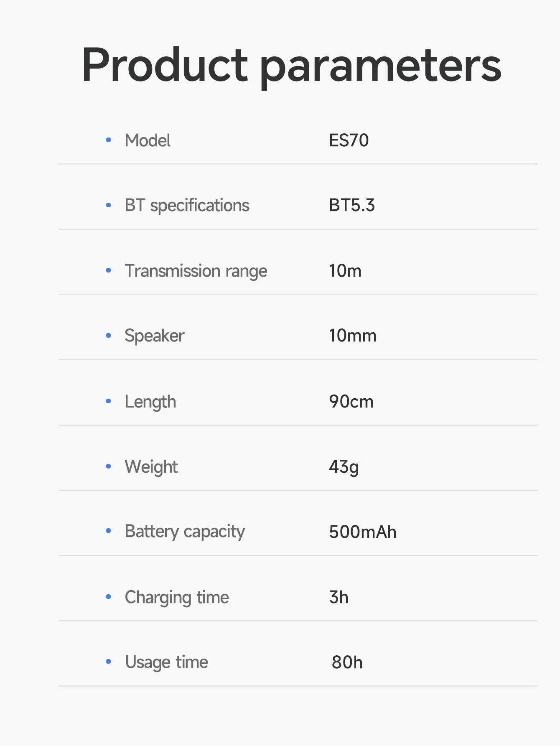Select the 90cm length value
This screenshot has width=560, height=746.
pyautogui.click(x=351, y=402)
